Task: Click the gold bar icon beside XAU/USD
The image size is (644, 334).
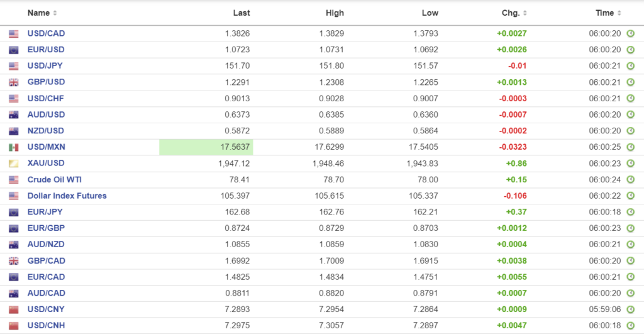Action: click(x=13, y=164)
